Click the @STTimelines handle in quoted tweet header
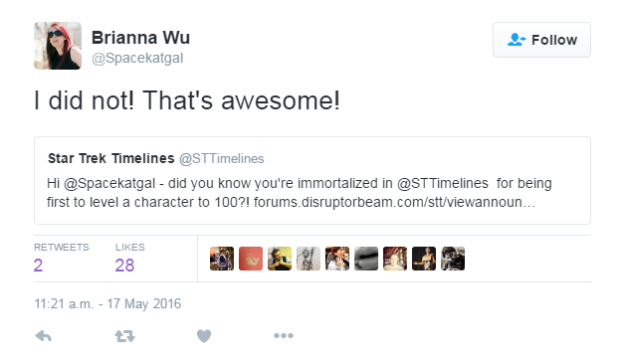 tap(221, 159)
